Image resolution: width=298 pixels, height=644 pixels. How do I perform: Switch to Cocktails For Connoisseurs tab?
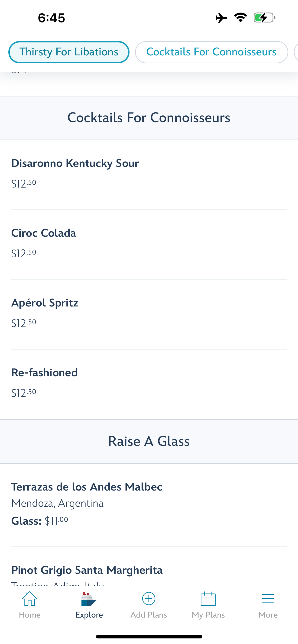[x=211, y=52]
